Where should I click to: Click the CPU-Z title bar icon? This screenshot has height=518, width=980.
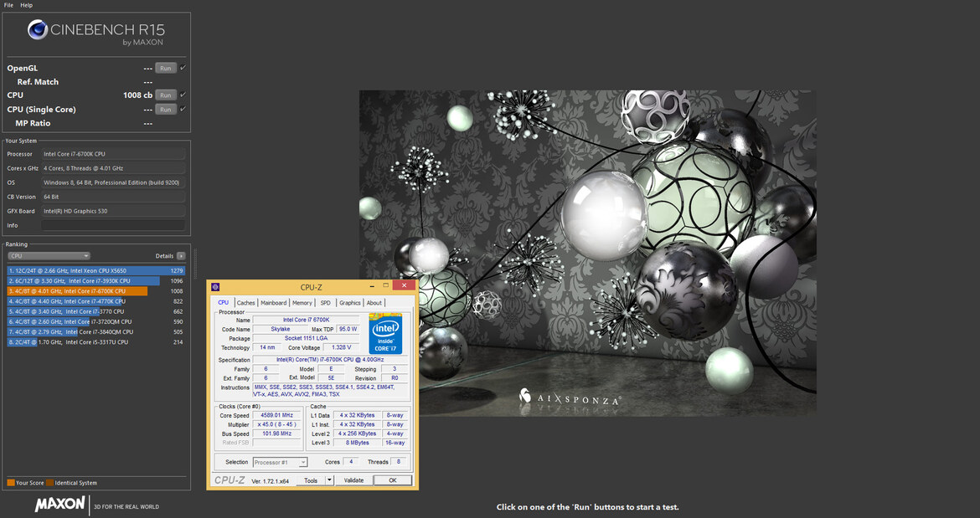point(215,287)
